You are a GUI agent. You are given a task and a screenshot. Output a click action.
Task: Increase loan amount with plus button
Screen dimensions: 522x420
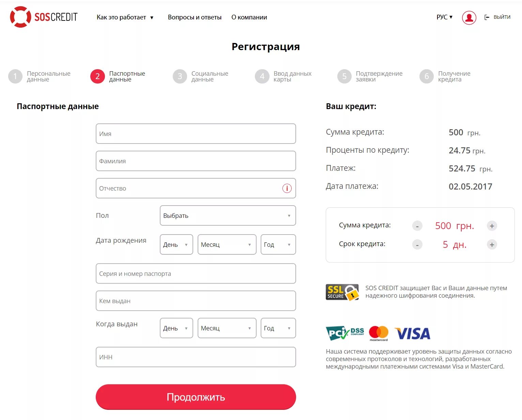click(492, 226)
